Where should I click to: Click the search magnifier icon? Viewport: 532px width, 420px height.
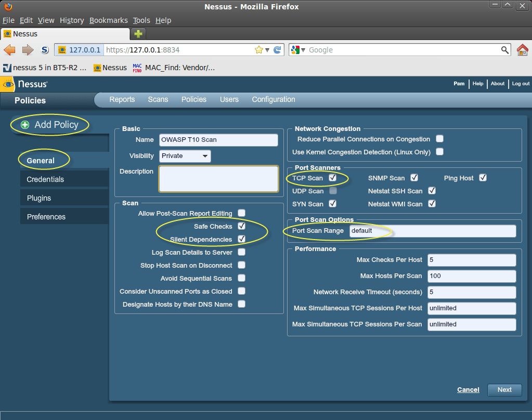point(505,50)
